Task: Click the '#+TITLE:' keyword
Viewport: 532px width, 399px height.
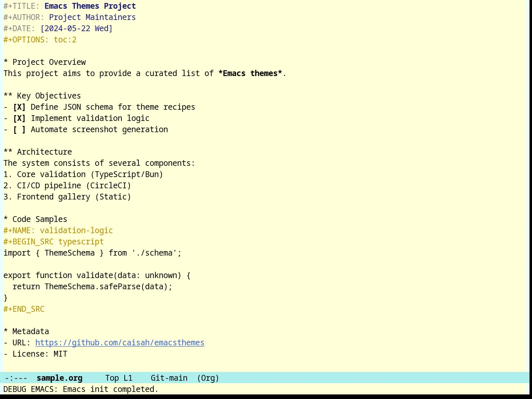Action: point(22,6)
